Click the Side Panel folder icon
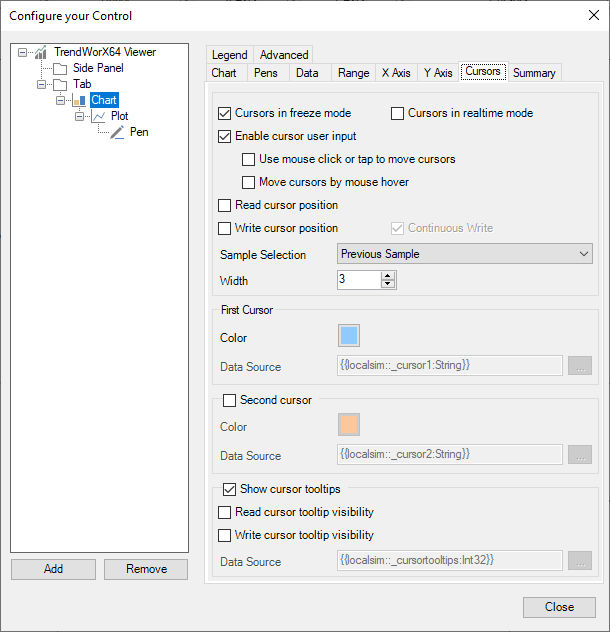The width and height of the screenshot is (610, 632). (x=60, y=68)
